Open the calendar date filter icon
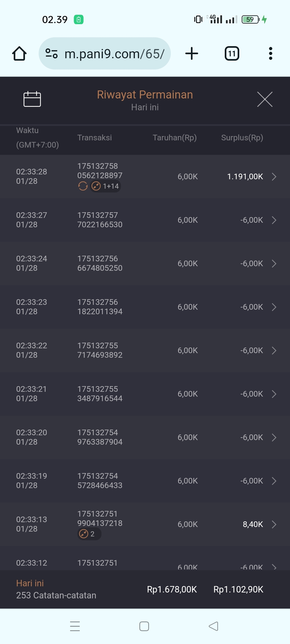This screenshot has width=290, height=644. click(x=32, y=99)
